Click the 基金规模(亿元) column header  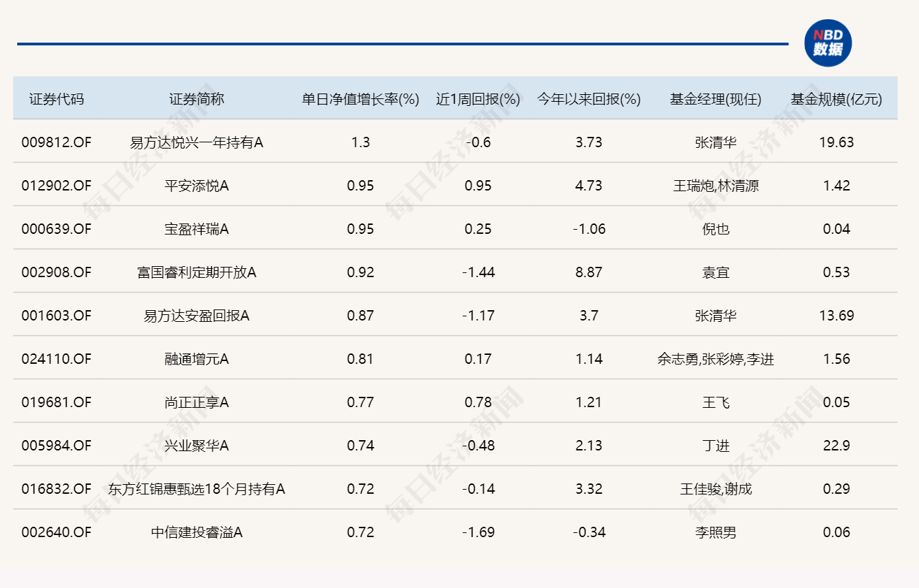[836, 99]
